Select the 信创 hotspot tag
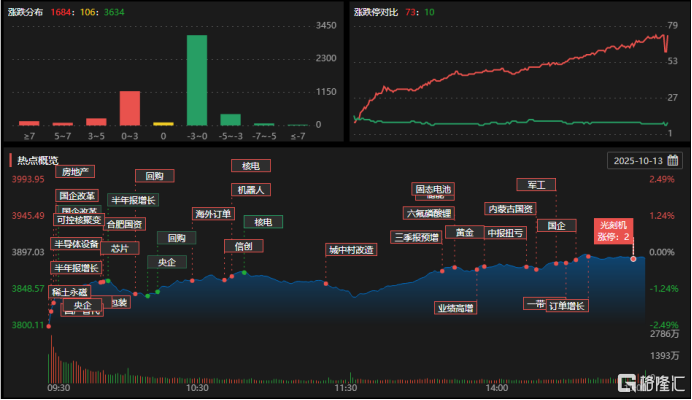Viewport: 692px width, 400px height. tap(244, 246)
